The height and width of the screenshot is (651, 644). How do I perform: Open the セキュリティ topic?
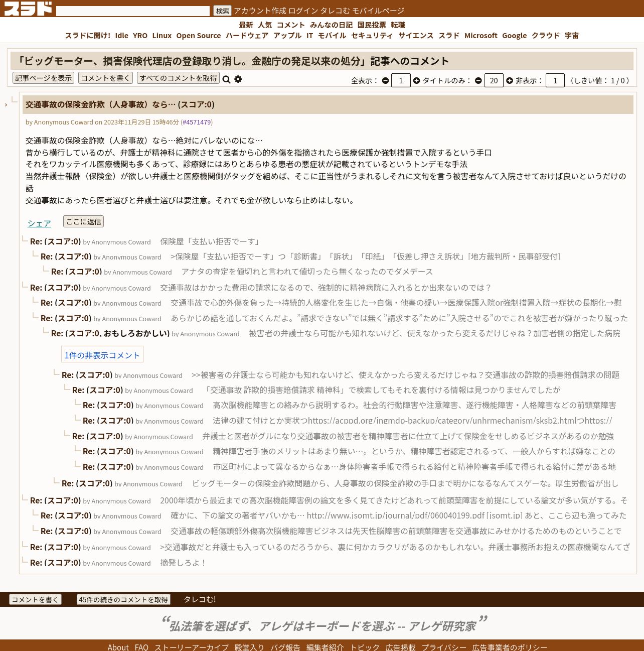click(372, 36)
